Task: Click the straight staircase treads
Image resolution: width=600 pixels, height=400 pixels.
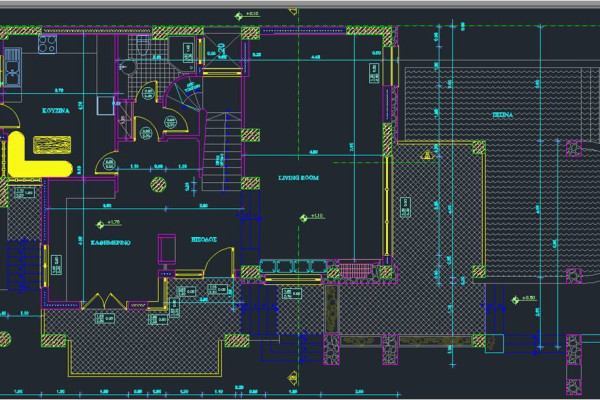Action: tap(221, 150)
